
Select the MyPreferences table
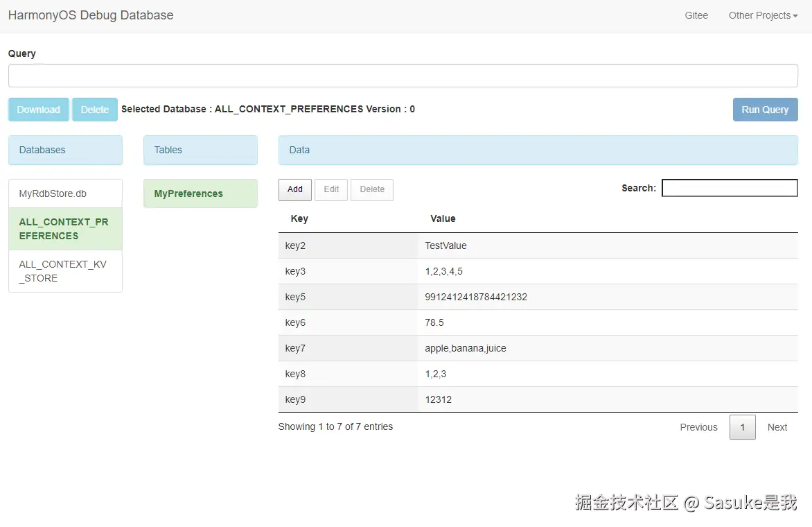(200, 193)
